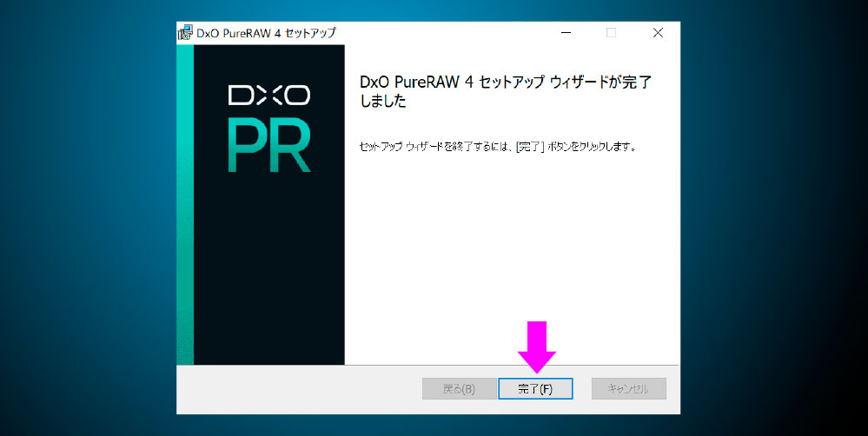Click the [完了] word in the instructions
Screen dimensions: 868x436
[x=530, y=147]
